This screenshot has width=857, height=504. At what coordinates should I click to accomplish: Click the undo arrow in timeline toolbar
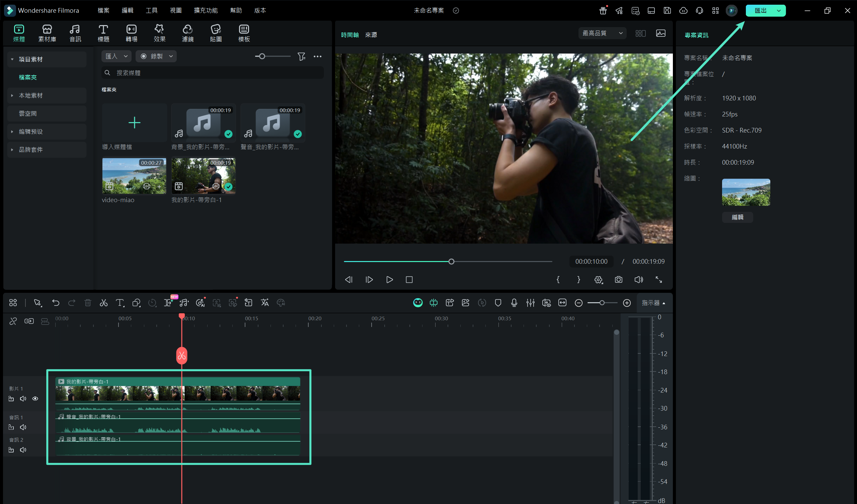(56, 303)
